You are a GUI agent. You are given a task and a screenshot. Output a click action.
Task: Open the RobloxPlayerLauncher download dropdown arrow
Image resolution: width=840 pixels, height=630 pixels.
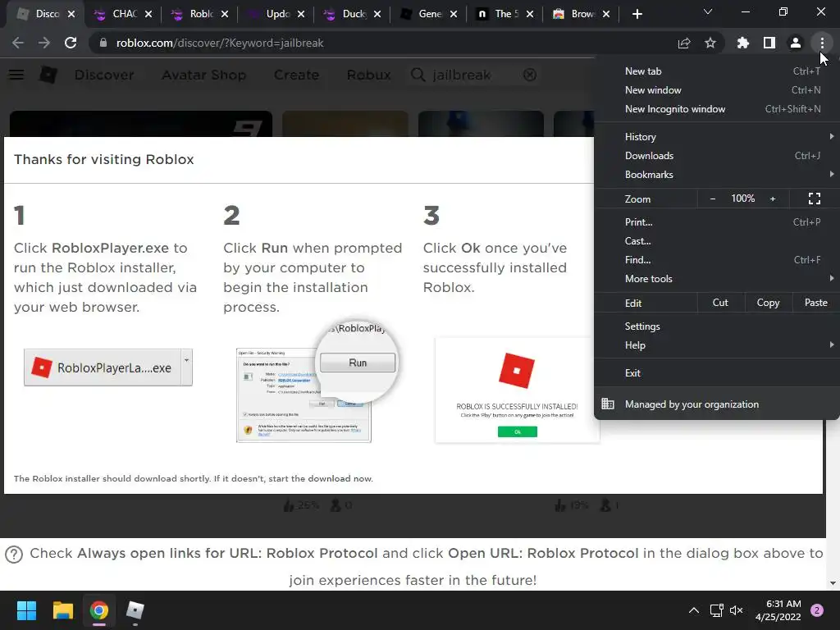pyautogui.click(x=186, y=367)
